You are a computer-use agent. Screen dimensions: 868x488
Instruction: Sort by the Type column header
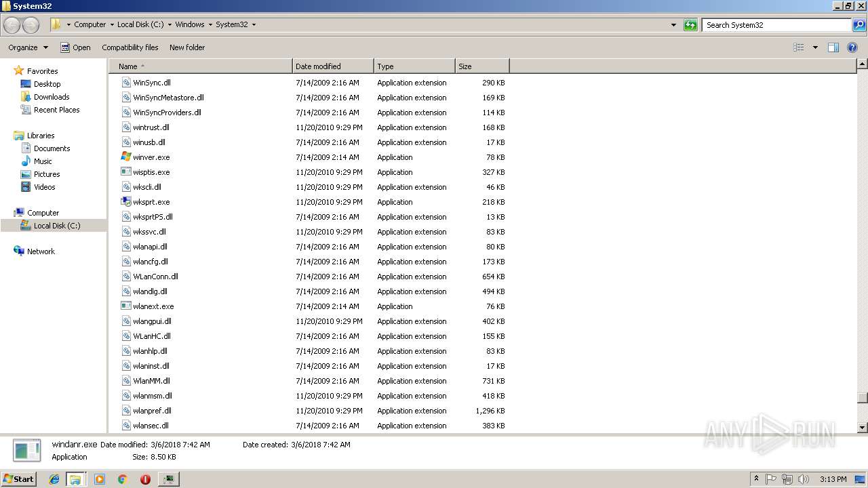point(414,66)
